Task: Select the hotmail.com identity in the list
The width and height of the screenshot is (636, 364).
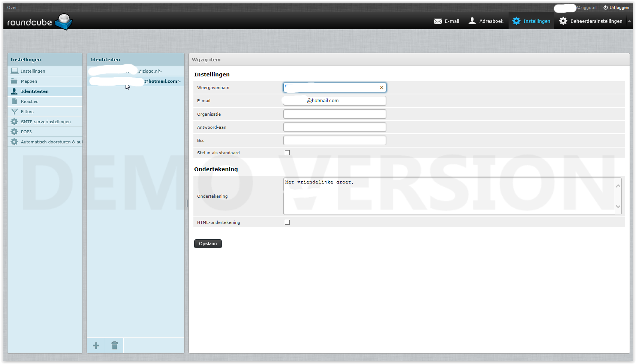Action: pyautogui.click(x=136, y=81)
